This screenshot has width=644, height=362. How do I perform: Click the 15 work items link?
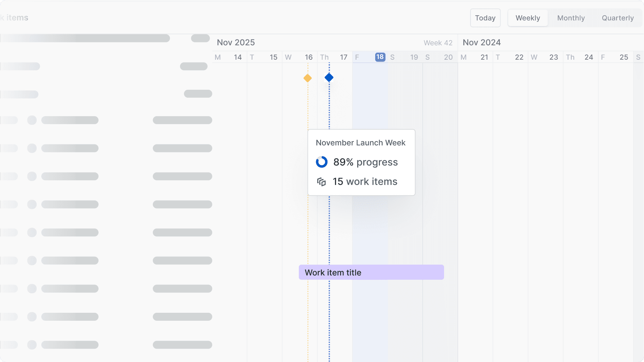click(365, 181)
